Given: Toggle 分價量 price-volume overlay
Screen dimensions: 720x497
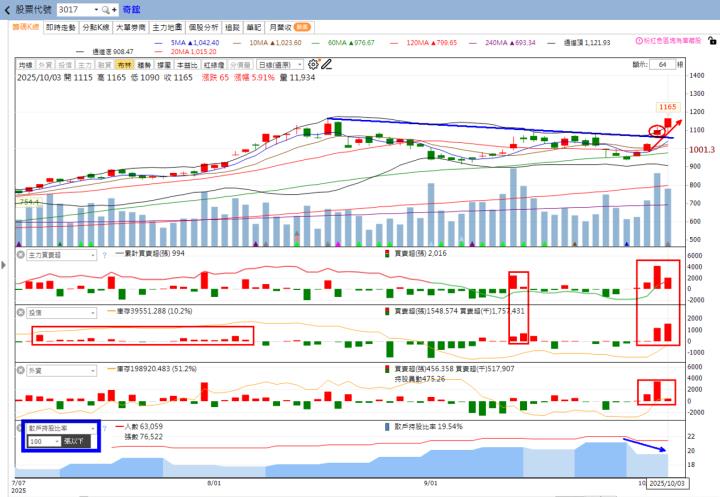Looking at the screenshot, I should click(x=240, y=65).
